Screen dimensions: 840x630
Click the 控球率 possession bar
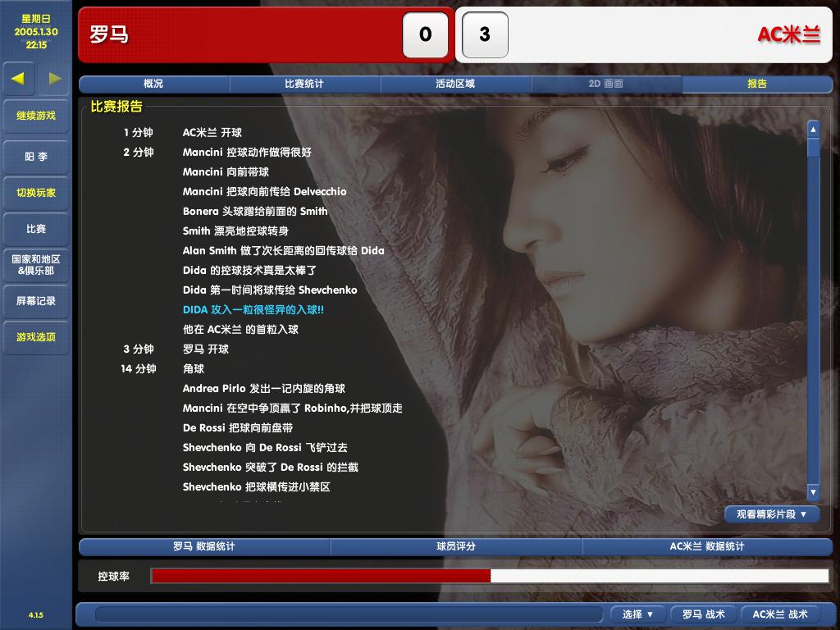pyautogui.click(x=490, y=577)
